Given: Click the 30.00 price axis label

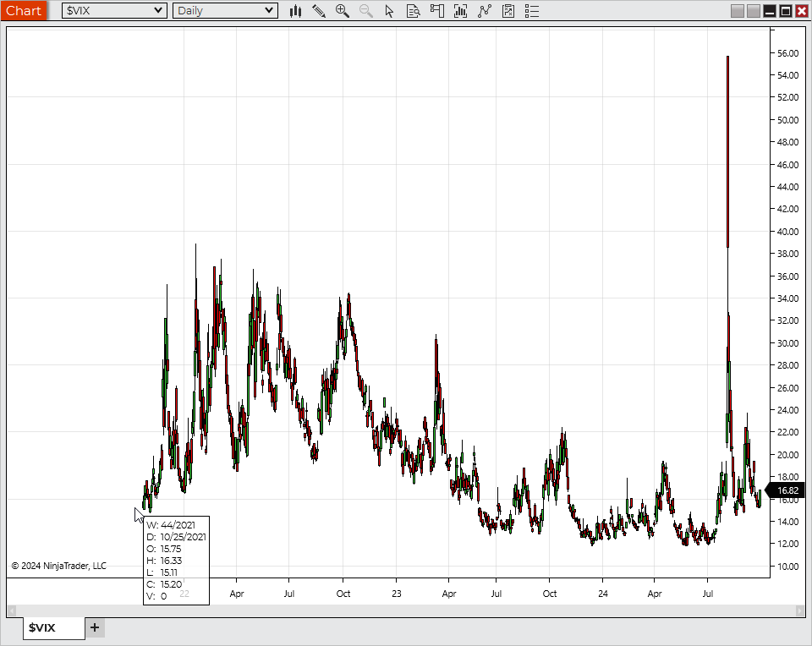Looking at the screenshot, I should tap(787, 343).
